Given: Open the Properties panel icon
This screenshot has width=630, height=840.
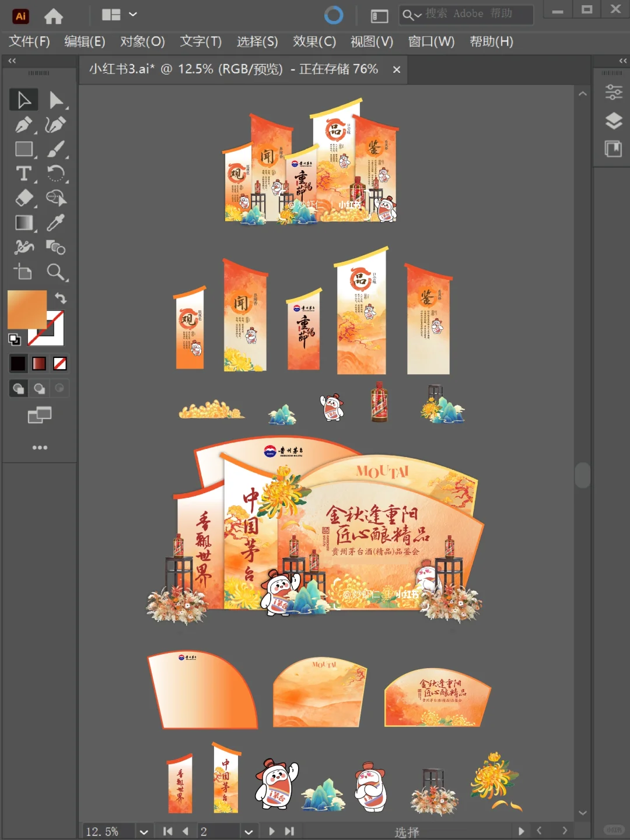Looking at the screenshot, I should pos(613,92).
